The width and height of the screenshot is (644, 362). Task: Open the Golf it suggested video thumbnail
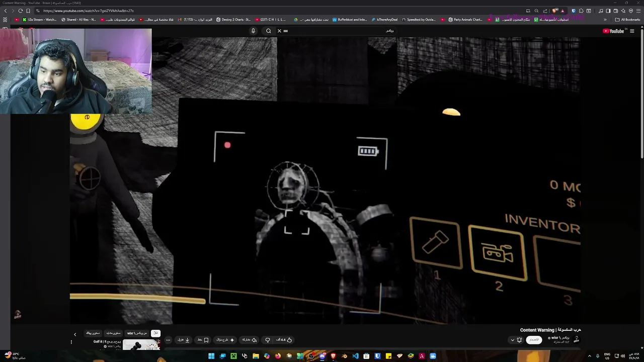coord(141,345)
